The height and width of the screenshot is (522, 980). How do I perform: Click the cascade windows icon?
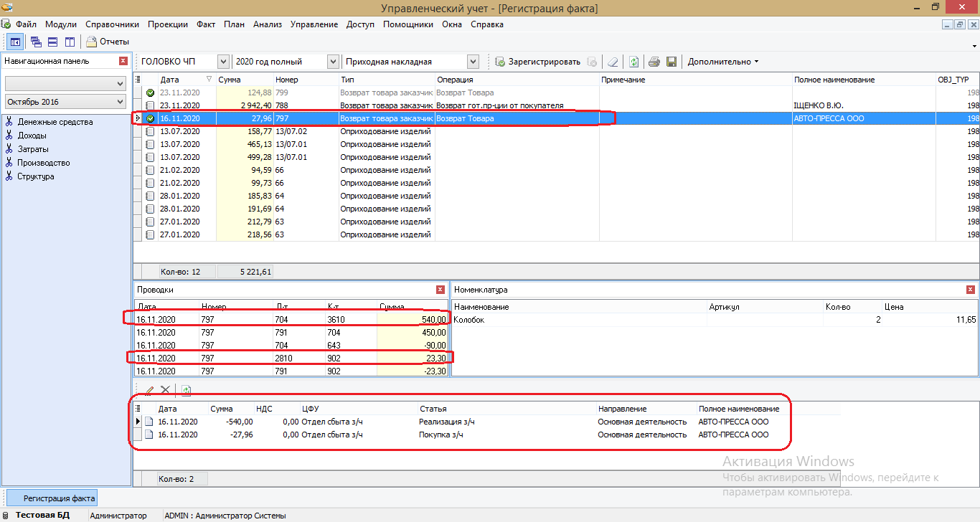click(36, 42)
